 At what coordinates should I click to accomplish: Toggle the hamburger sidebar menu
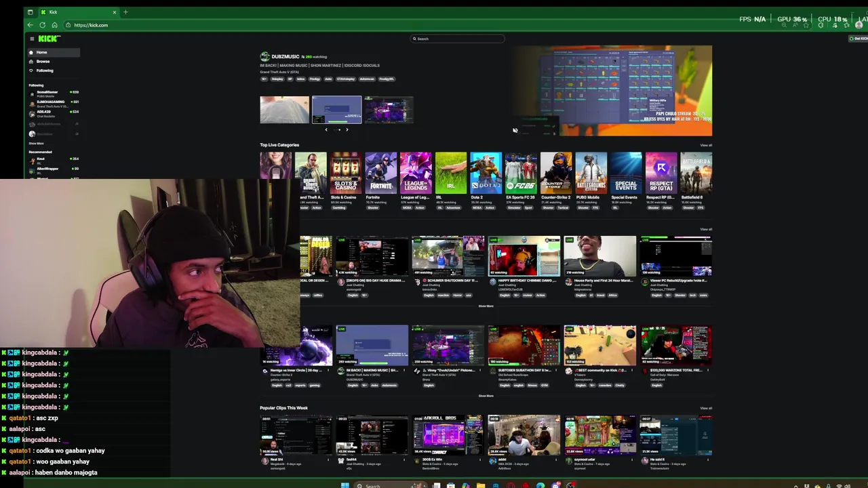(31, 39)
